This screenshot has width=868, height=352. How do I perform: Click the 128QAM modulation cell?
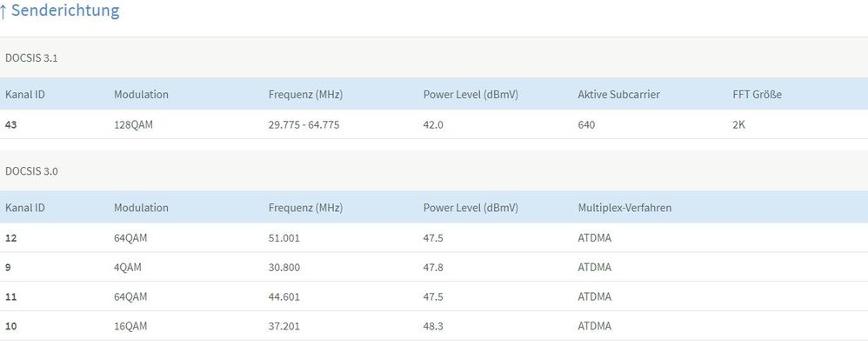132,124
